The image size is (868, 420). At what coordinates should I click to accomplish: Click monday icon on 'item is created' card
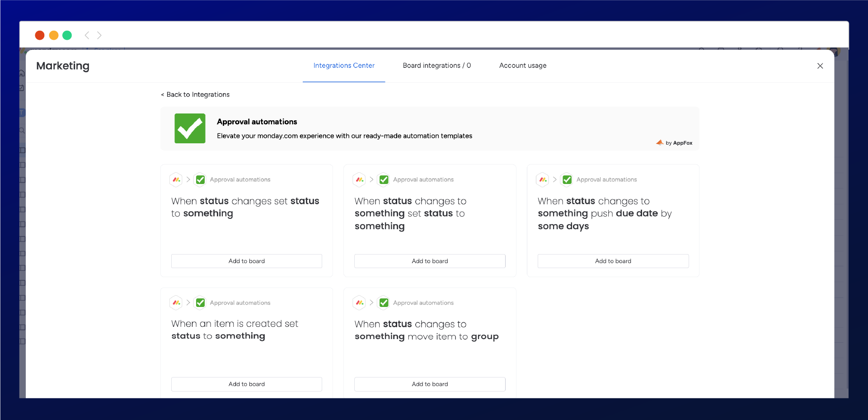point(176,302)
